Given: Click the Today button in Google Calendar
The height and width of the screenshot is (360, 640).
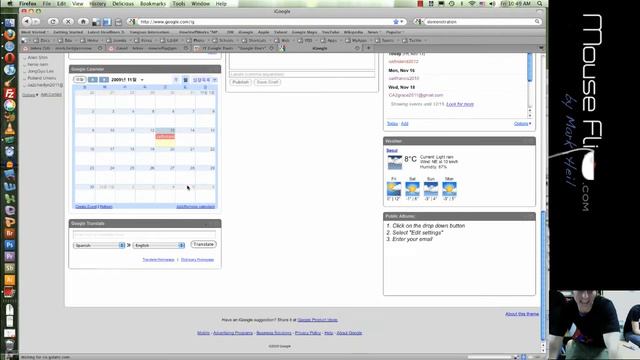Looking at the screenshot, I should point(79,80).
